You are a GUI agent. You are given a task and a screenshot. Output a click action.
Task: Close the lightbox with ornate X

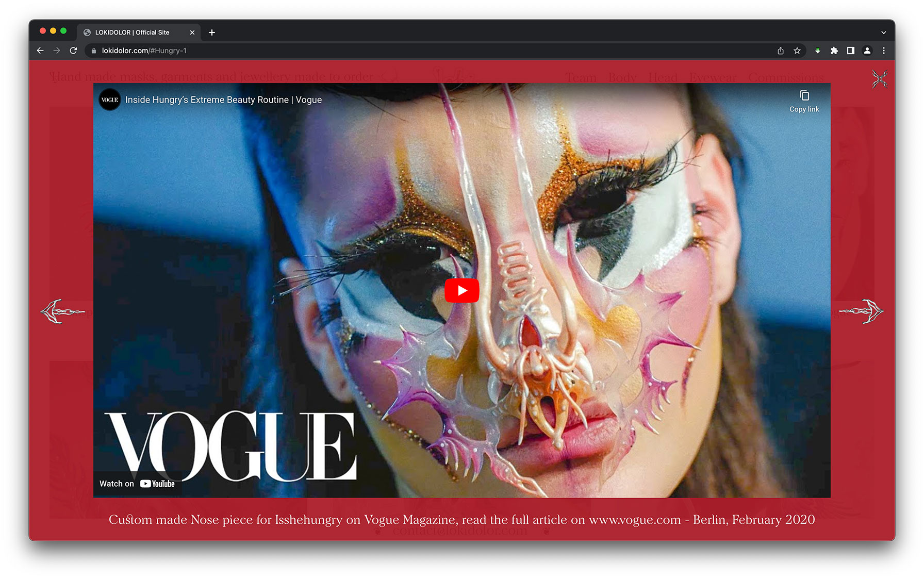(x=879, y=79)
